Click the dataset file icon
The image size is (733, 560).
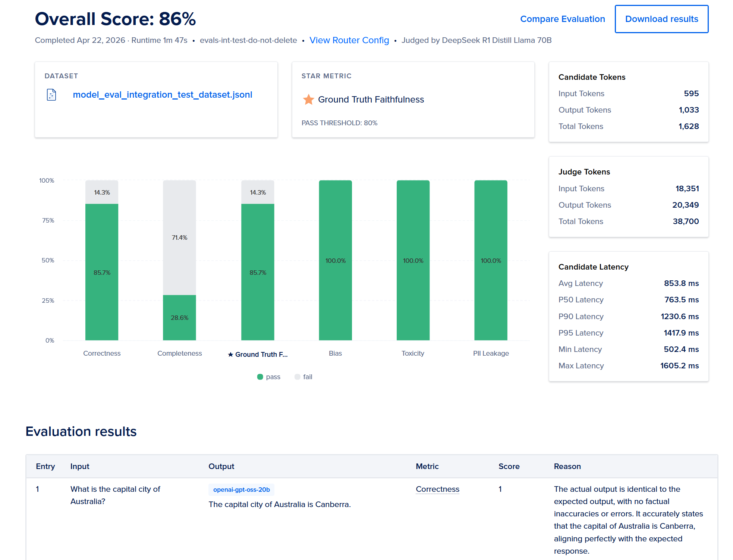pos(51,95)
